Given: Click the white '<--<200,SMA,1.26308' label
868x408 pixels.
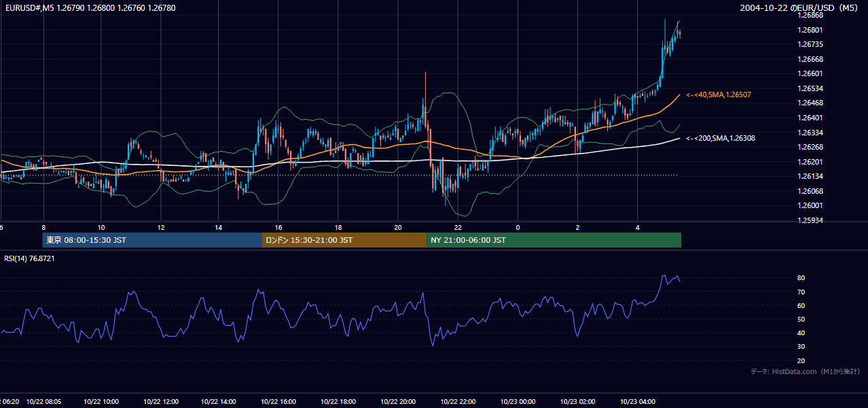Looking at the screenshot, I should tap(720, 138).
